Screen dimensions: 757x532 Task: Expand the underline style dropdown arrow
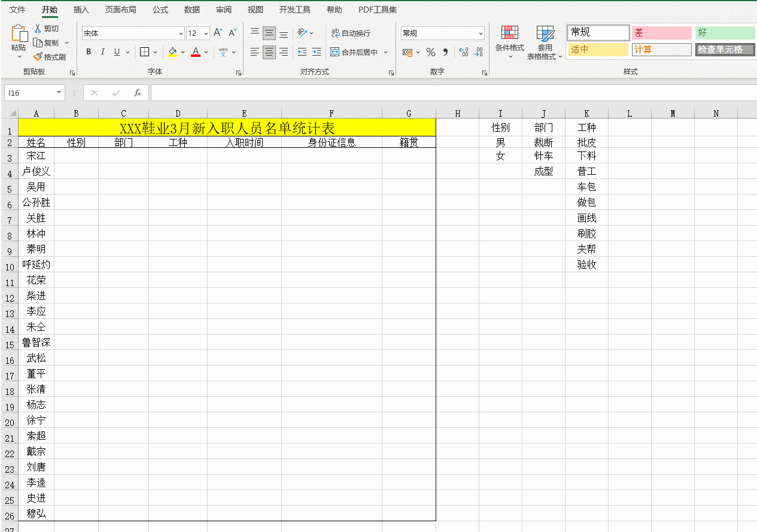click(127, 52)
